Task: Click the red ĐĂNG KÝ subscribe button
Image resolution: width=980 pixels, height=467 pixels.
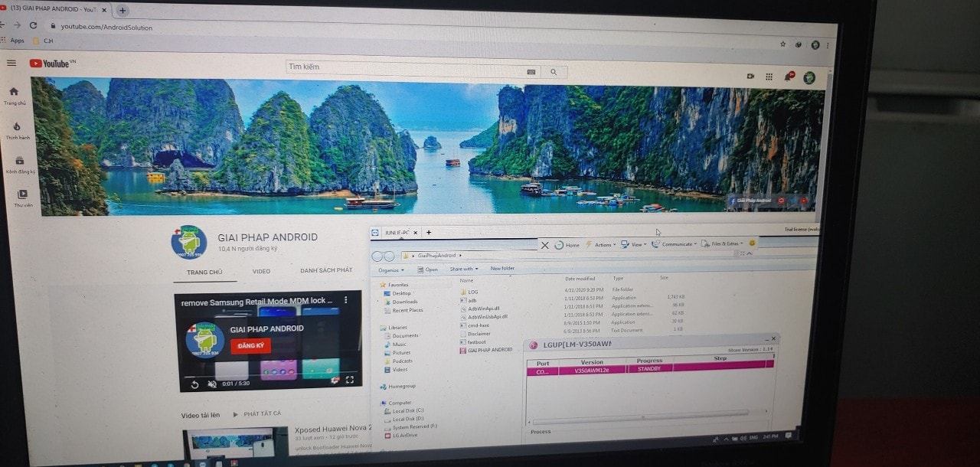Action: [x=250, y=346]
